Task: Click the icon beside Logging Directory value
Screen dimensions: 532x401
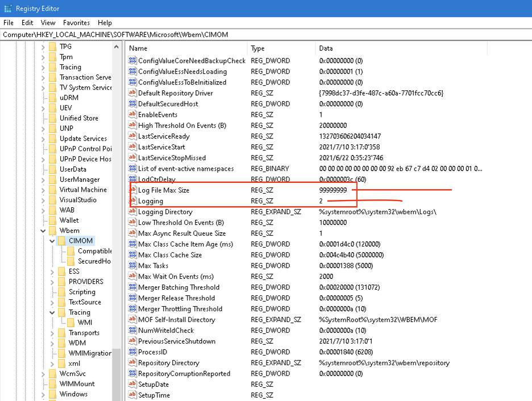Action: (x=132, y=211)
